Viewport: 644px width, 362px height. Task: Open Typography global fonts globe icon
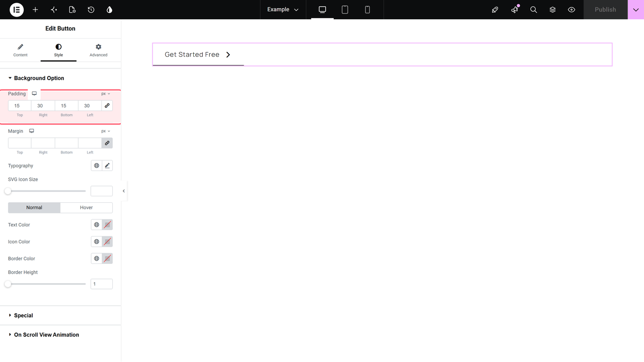pos(97,166)
